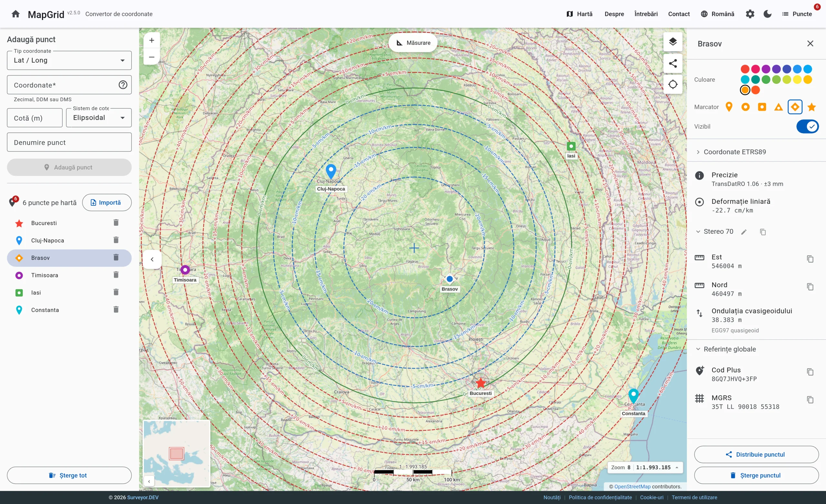The width and height of the screenshot is (826, 504).
Task: Activate the Măsurare tool
Action: tap(413, 43)
